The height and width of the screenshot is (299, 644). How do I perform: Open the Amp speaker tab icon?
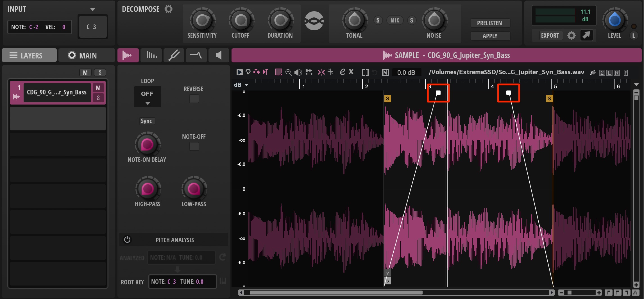pos(219,55)
